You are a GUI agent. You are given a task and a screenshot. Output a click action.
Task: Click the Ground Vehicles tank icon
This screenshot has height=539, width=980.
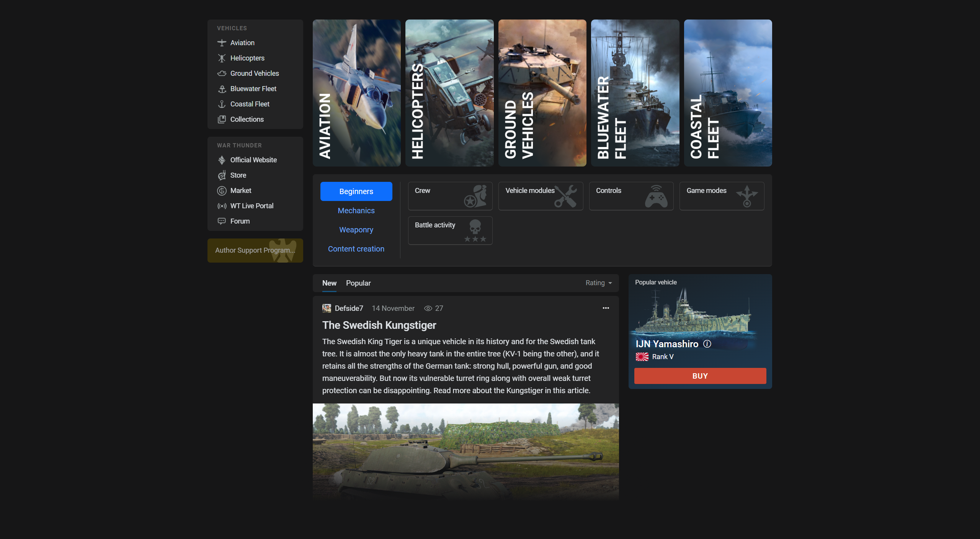222,73
